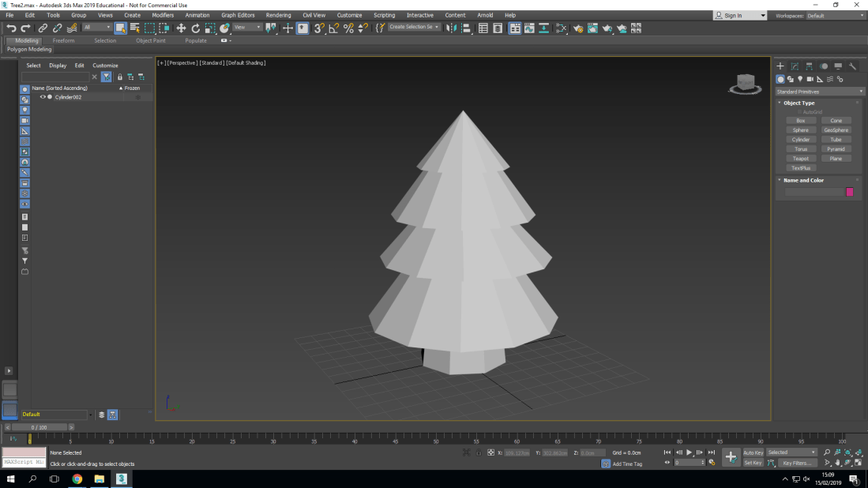This screenshot has height=488, width=868.
Task: Select the Rotate transform tool
Action: [196, 28]
